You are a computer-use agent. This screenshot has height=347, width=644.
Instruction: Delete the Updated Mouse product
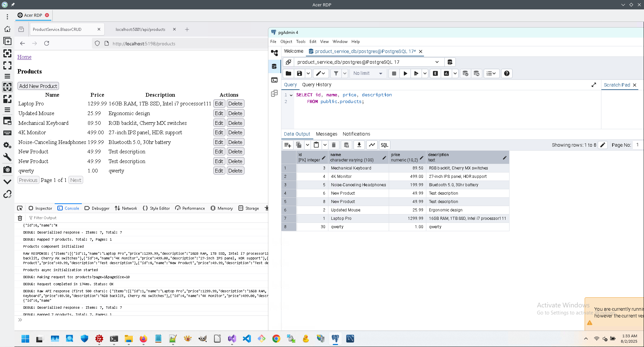pyautogui.click(x=235, y=113)
